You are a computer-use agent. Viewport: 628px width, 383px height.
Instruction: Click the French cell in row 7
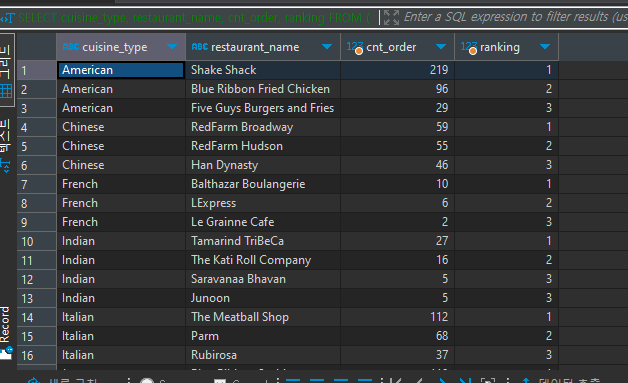[x=121, y=184]
